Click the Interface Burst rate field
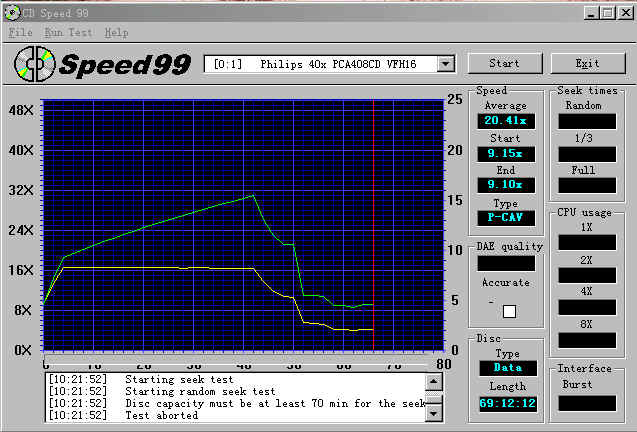 coord(587,402)
